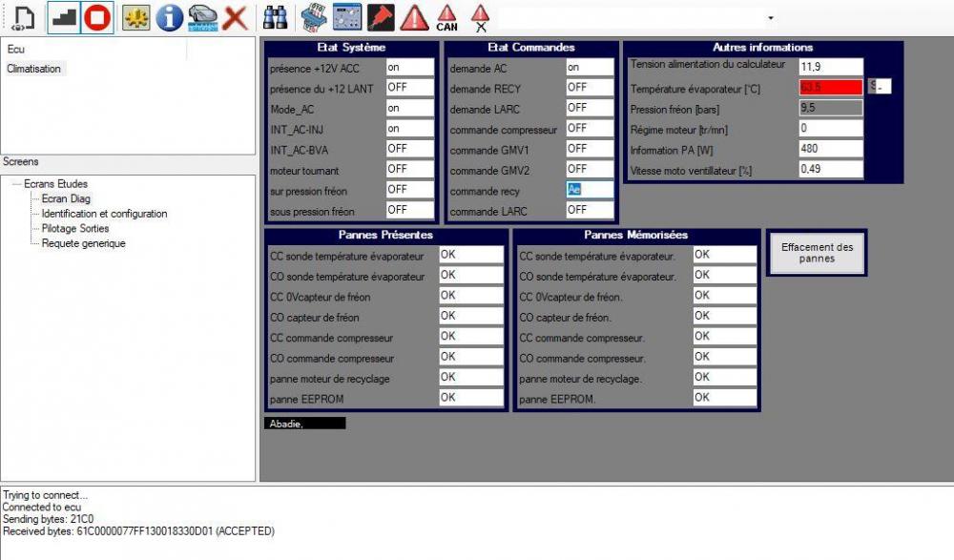Image resolution: width=954 pixels, height=560 pixels.
Task: Open settings with the yellow gear icon
Action: click(135, 18)
